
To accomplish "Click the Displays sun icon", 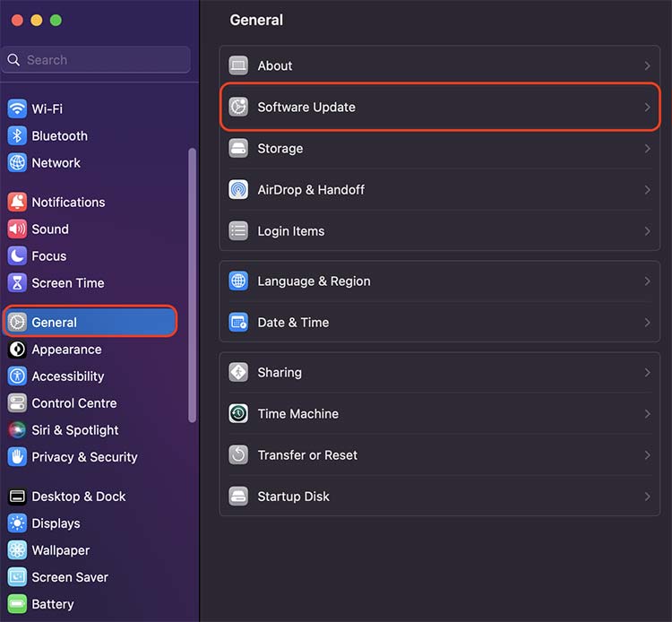I will (17, 523).
